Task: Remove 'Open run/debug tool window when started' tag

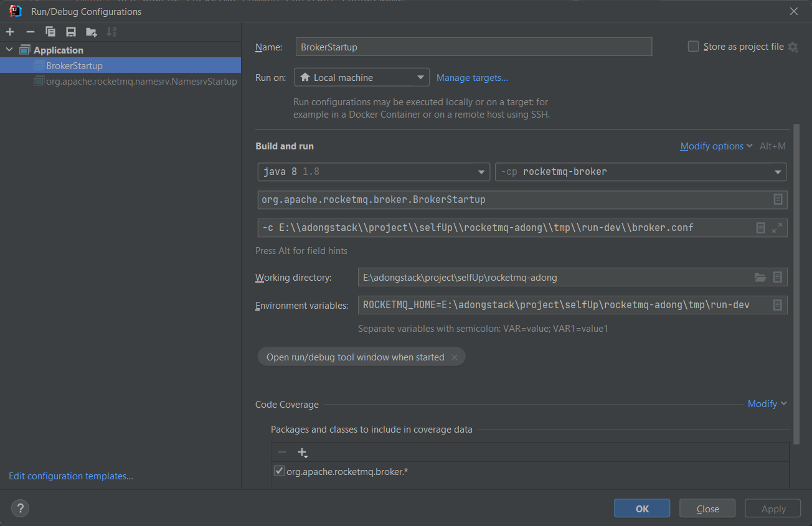Action: click(x=455, y=357)
